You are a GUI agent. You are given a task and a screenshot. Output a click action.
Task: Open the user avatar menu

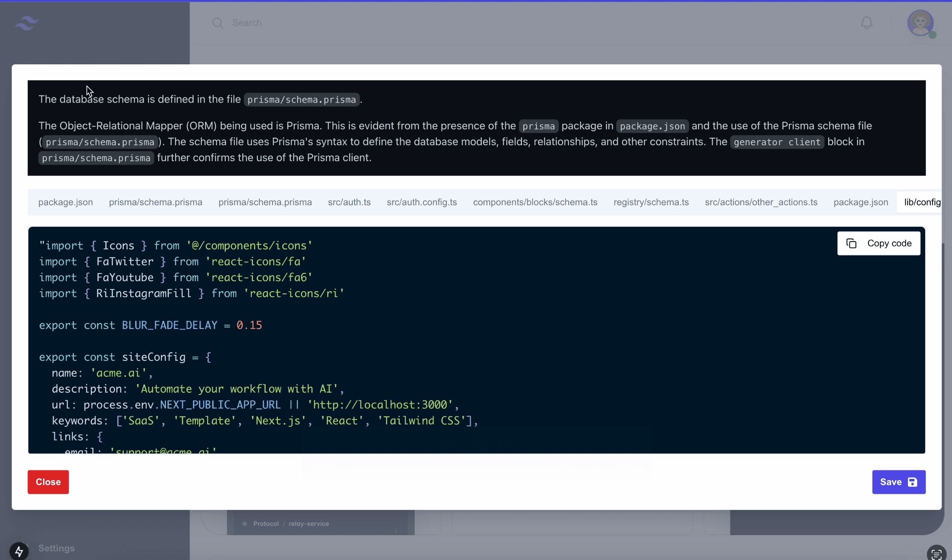[x=920, y=23]
